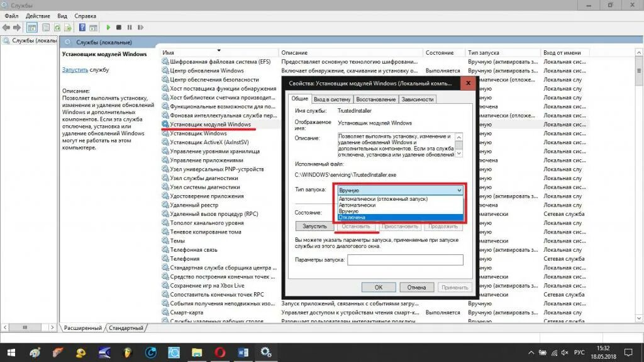Screen dimensions: 644x362
Task: Click the Export list toolbar icon
Action: [x=68, y=28]
